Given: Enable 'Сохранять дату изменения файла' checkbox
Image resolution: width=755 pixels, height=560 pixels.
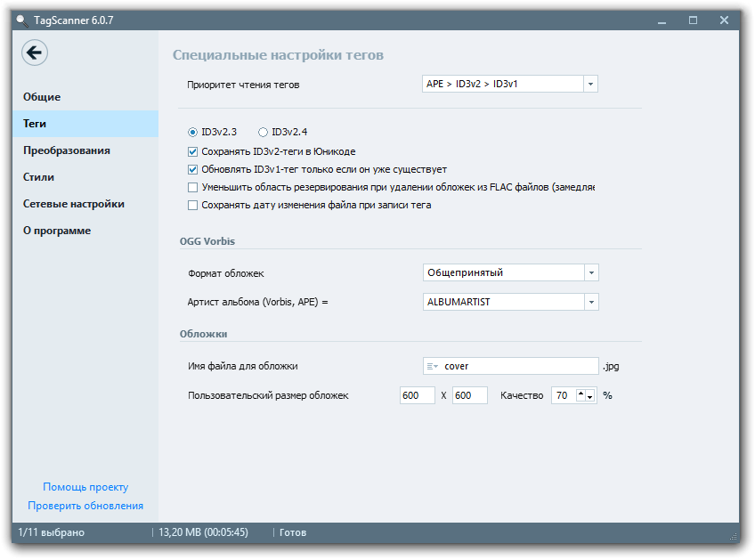Looking at the screenshot, I should click(x=193, y=205).
